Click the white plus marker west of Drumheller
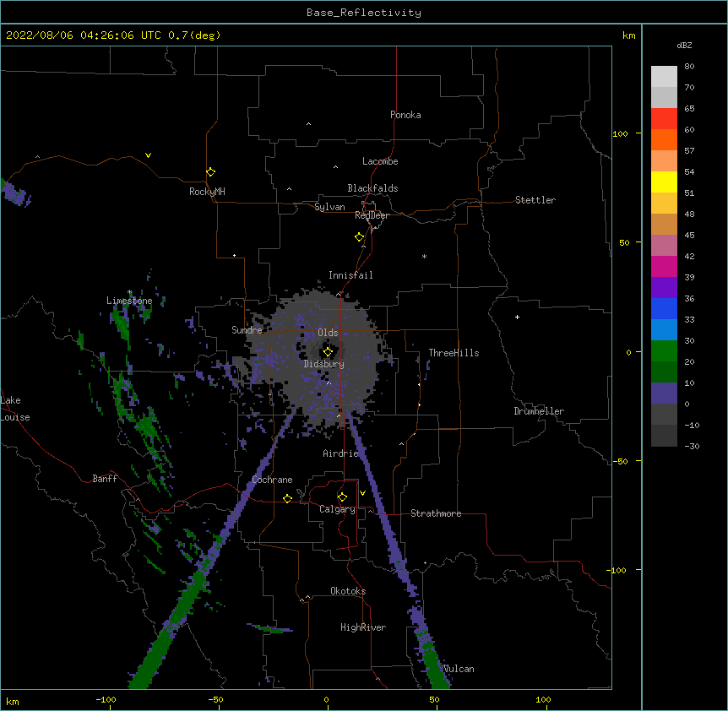 tap(517, 317)
